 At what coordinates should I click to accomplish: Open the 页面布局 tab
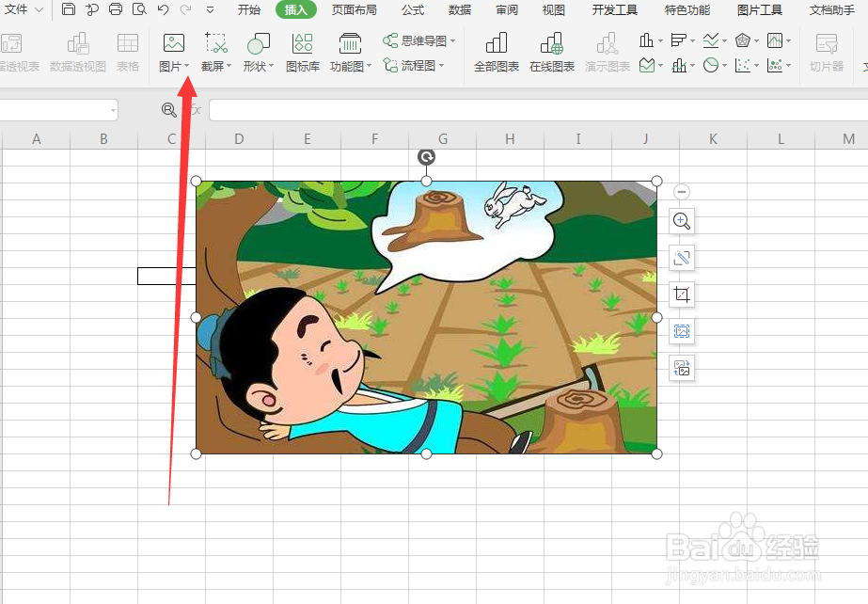(x=354, y=10)
